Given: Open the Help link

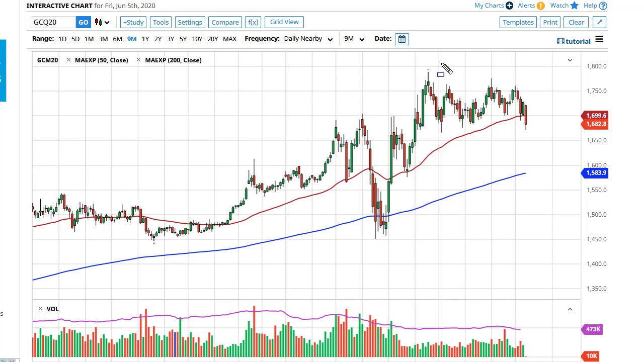Looking at the screenshot, I should (x=590, y=6).
